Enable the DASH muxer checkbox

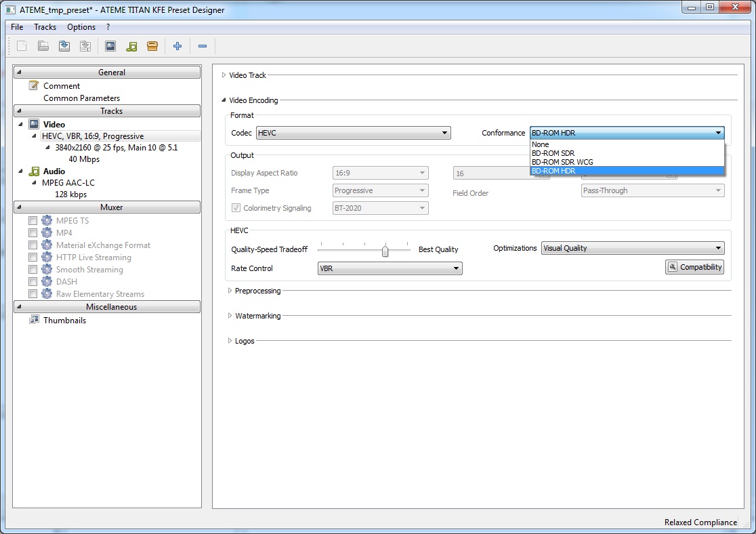tap(33, 281)
